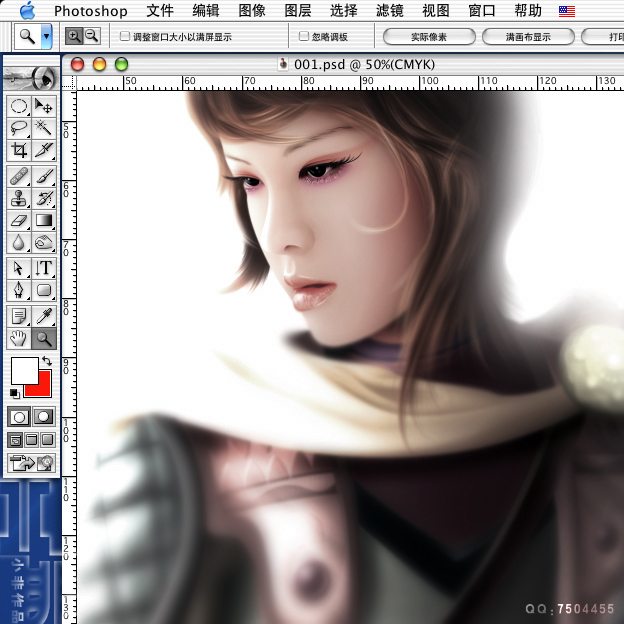Switch to full screen with menu bar
Screen dimensions: 624x624
coord(31,440)
